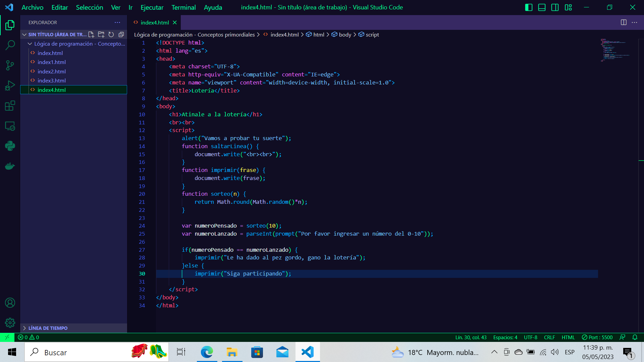This screenshot has height=362, width=644.
Task: Toggle bottom panel visibility
Action: pos(542,7)
